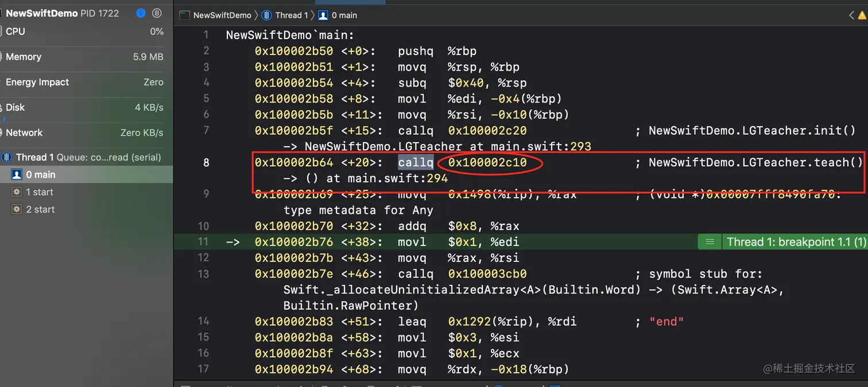Click the Thread 1: breakpoint 1.1 (1) badge
868x387 pixels.
click(x=795, y=242)
